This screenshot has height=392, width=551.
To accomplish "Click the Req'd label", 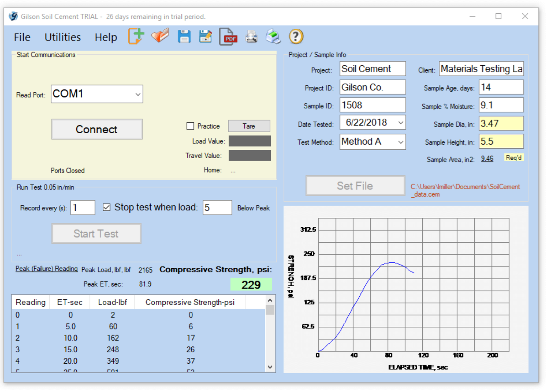I will pyautogui.click(x=514, y=158).
